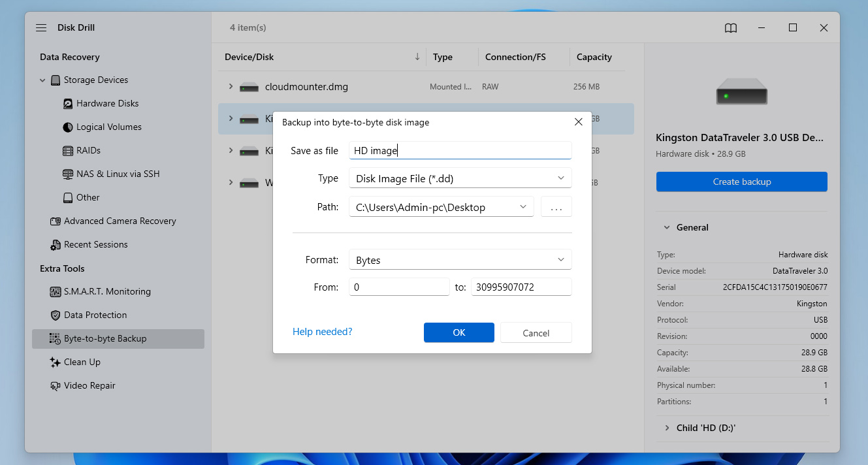Click the Video Repair icon

(x=56, y=386)
